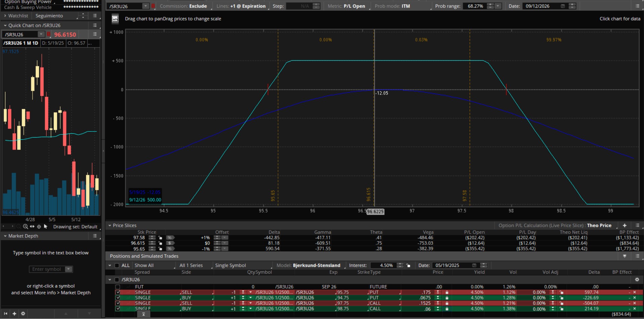Click Commission Exclude setting
This screenshot has width=644, height=319.
tap(198, 6)
